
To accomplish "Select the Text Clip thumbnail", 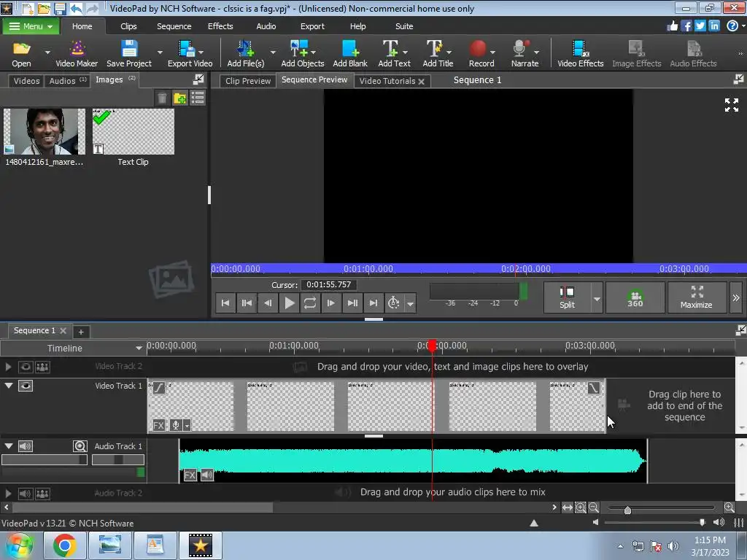I will (x=133, y=132).
